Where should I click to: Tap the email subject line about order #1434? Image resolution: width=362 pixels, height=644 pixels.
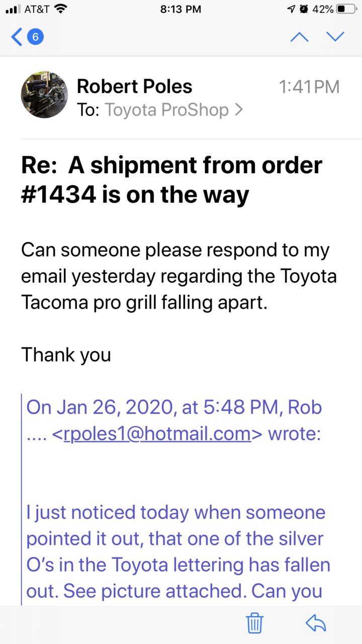point(172,179)
